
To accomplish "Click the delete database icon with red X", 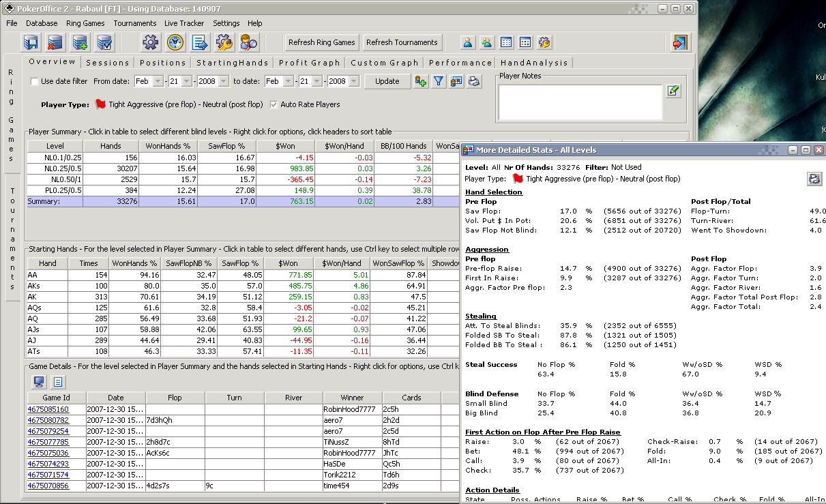I will tap(55, 42).
